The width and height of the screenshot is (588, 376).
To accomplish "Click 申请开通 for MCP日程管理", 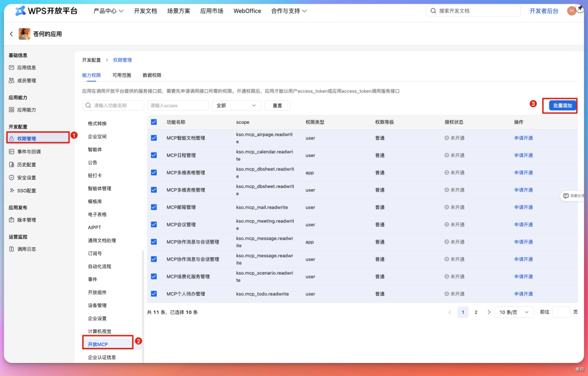I will (524, 155).
